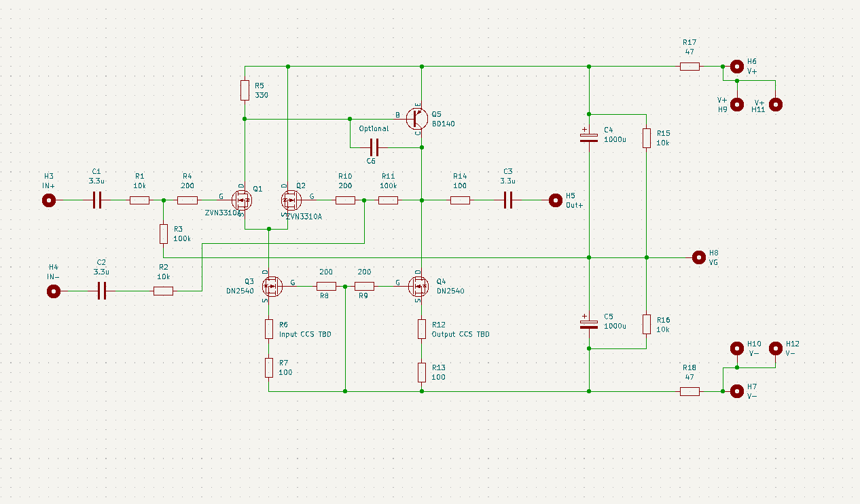Screen dimensions: 860x504
Task: Select capacitor C1 symbol
Action: (96, 200)
